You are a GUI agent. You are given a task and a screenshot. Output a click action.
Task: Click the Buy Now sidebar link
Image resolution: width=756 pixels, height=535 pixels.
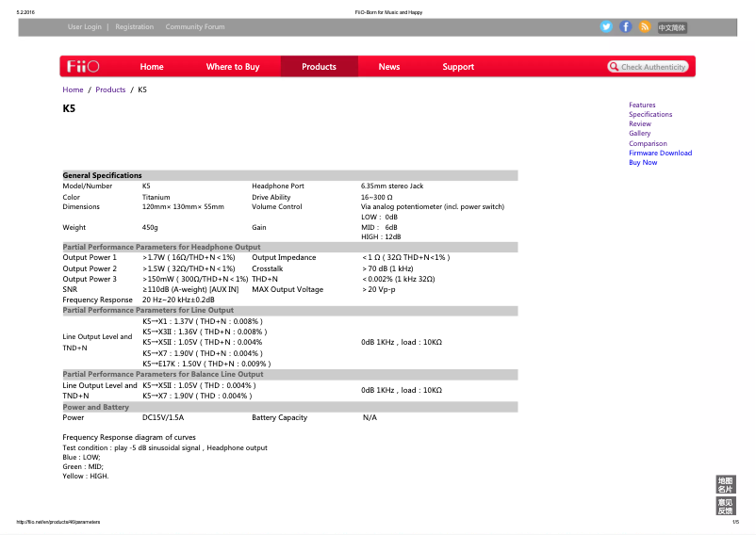pos(643,163)
